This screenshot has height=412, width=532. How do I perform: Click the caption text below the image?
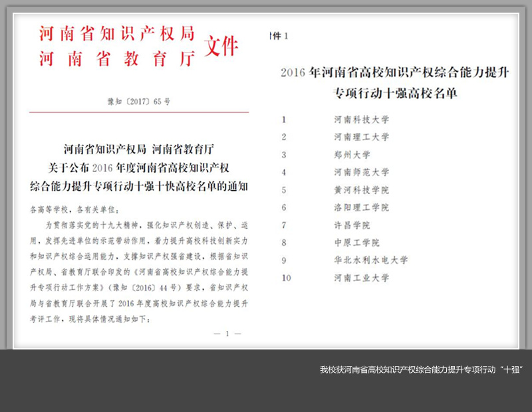[421, 369]
